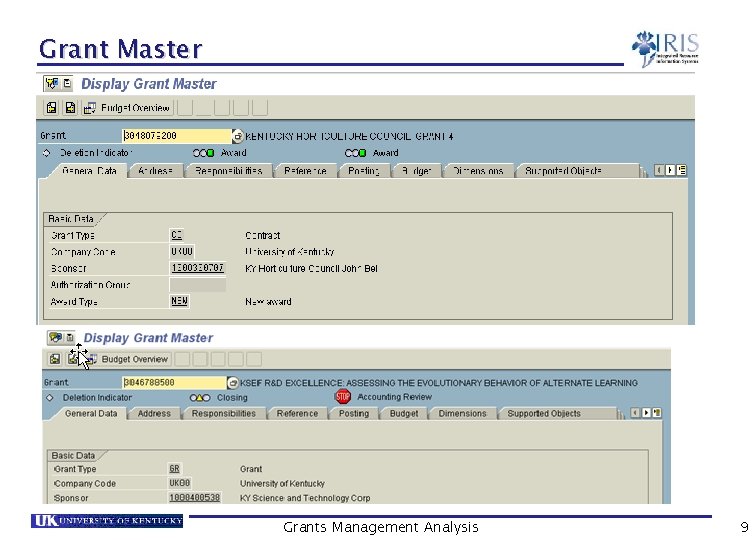Click the display/change toggle icon in lower Grant Master title
Screen dimensions: 756x540
click(55, 338)
